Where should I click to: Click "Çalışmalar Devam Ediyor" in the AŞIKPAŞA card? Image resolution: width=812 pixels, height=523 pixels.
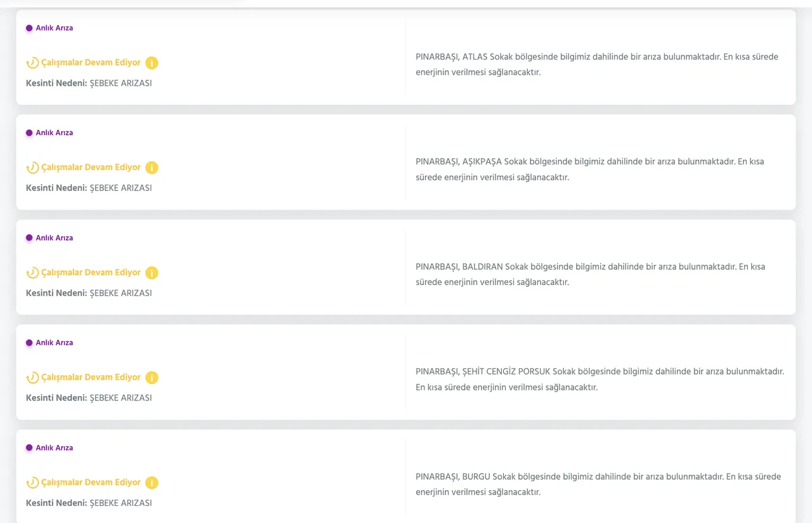(x=91, y=168)
